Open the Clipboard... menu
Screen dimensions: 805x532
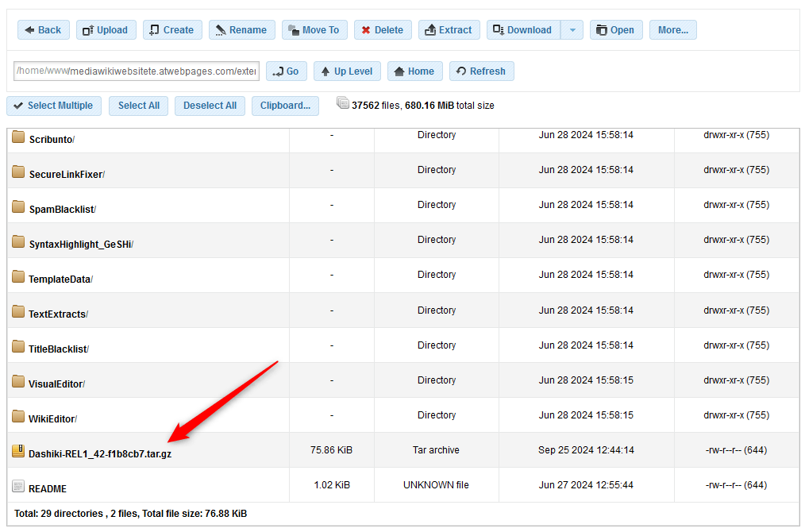(285, 106)
